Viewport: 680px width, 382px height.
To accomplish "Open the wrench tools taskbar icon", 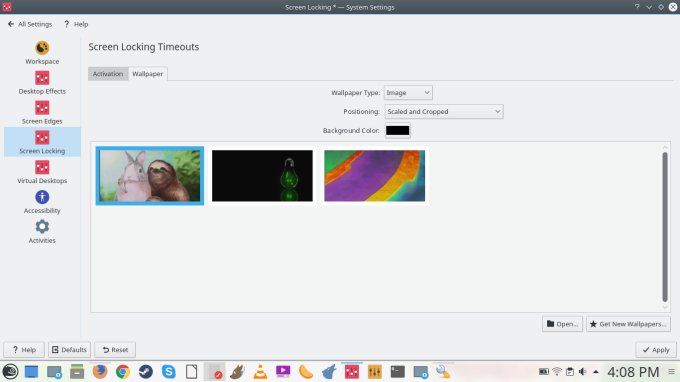I will pos(443,372).
